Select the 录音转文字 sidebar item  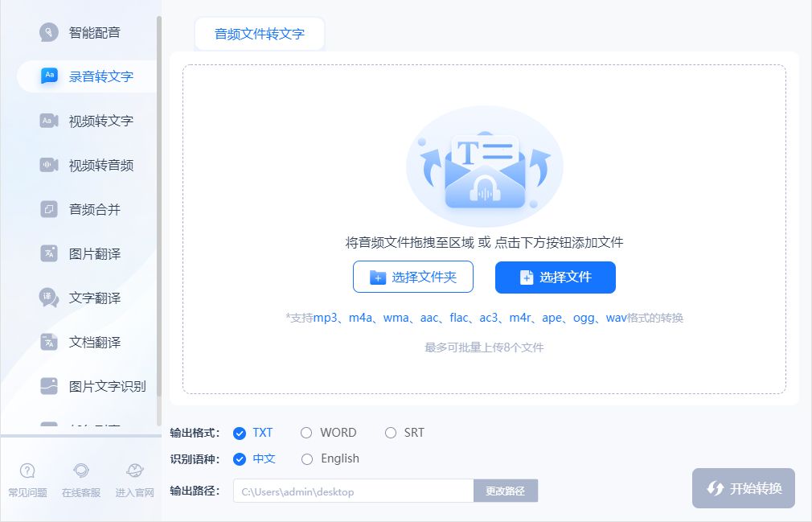coord(84,76)
